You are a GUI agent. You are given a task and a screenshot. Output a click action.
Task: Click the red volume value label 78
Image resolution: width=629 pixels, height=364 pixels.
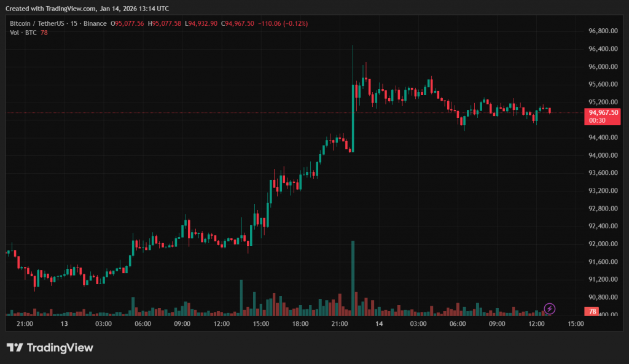593,312
